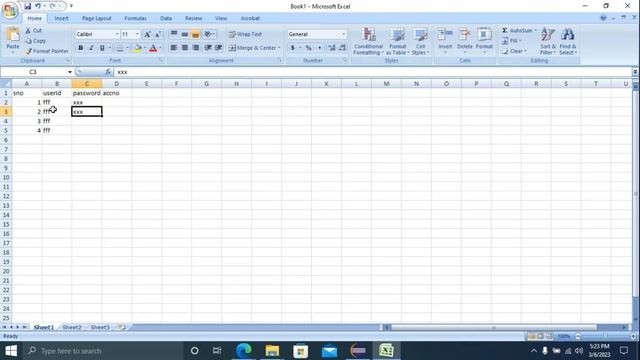Decrease font size with Shrink Font icon

click(x=158, y=34)
